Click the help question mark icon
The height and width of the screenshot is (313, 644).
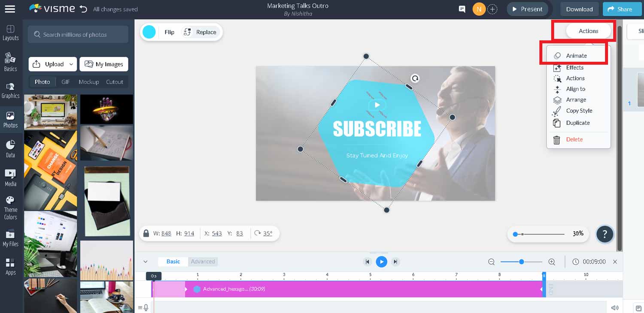605,234
